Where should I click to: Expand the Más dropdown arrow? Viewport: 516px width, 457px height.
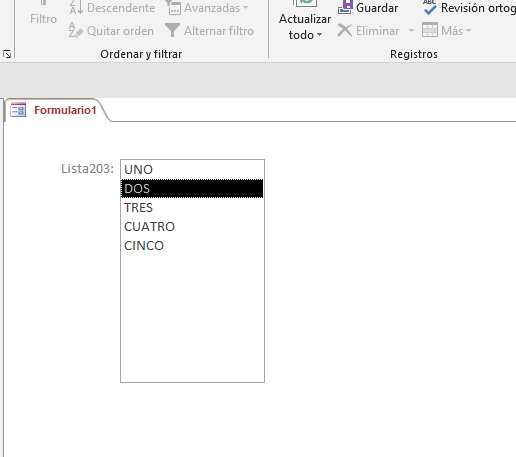pyautogui.click(x=468, y=31)
